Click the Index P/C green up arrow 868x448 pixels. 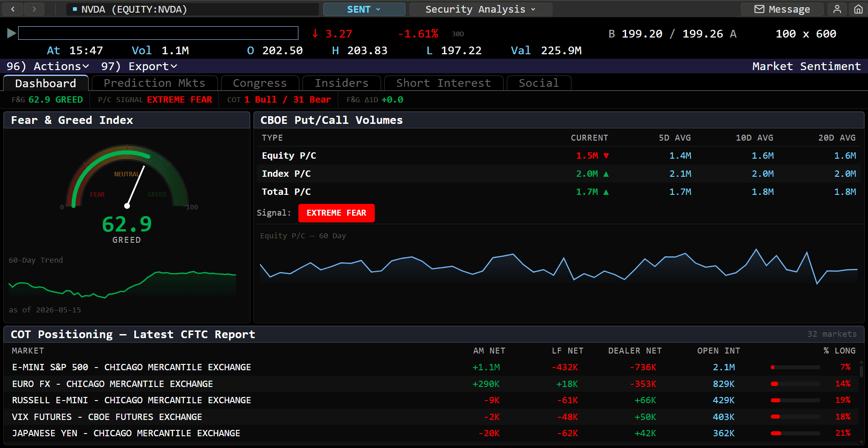point(606,174)
